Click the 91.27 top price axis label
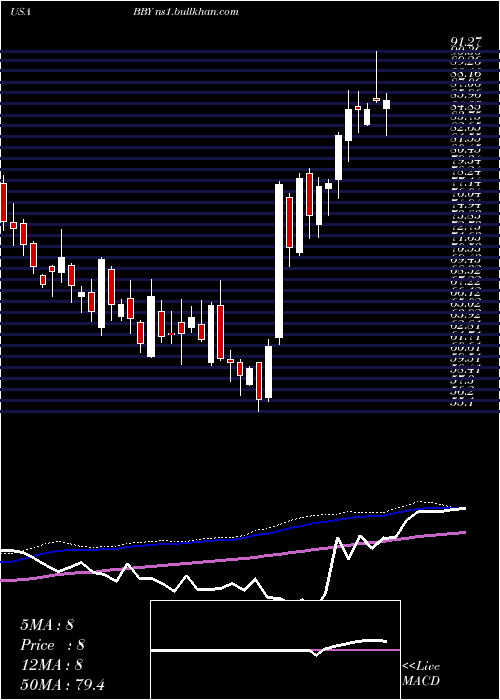 [465, 43]
